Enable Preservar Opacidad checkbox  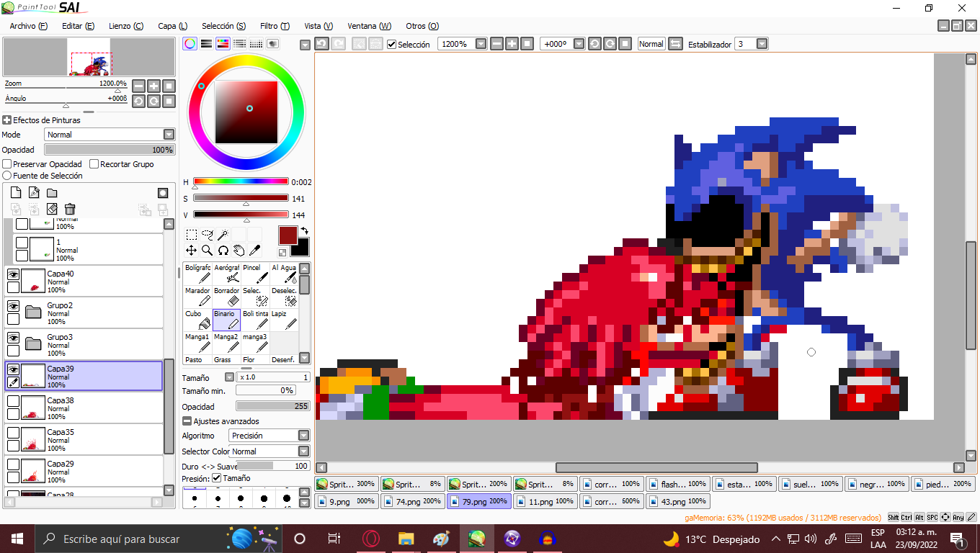pyautogui.click(x=7, y=164)
